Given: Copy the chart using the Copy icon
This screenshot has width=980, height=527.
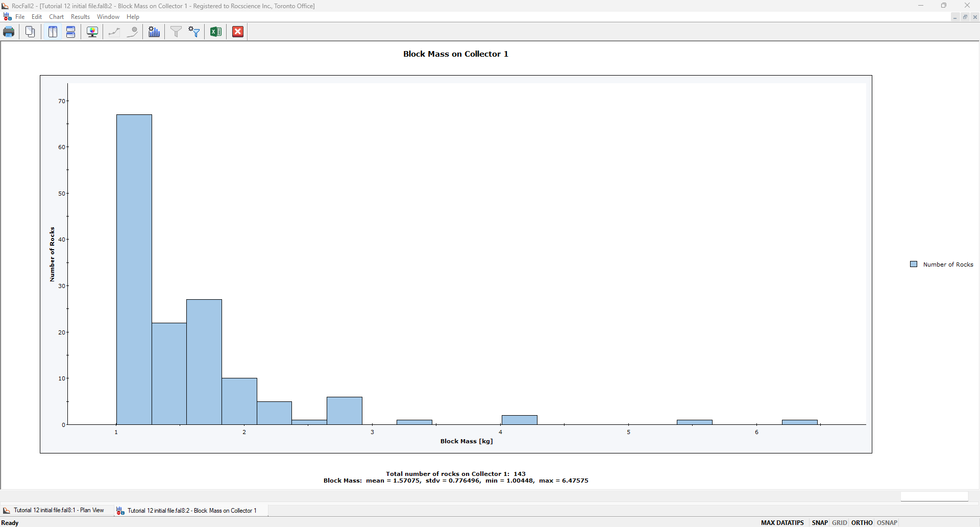Looking at the screenshot, I should (x=30, y=32).
